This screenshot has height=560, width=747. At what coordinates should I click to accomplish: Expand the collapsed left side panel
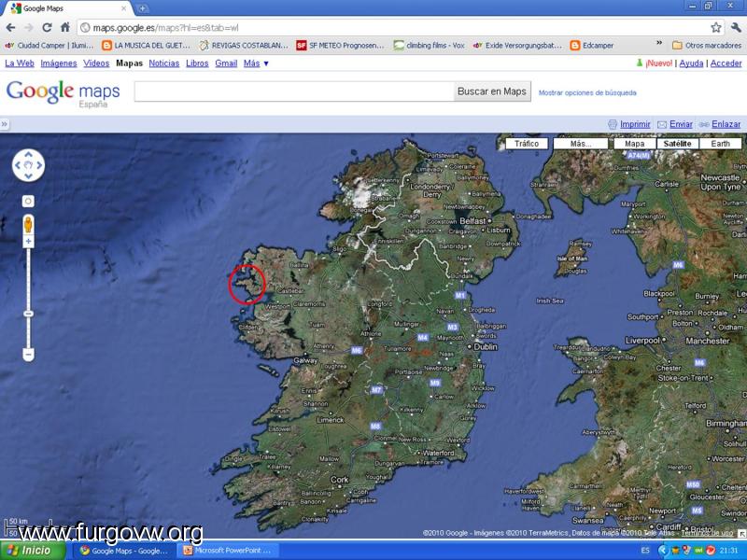pyautogui.click(x=5, y=124)
